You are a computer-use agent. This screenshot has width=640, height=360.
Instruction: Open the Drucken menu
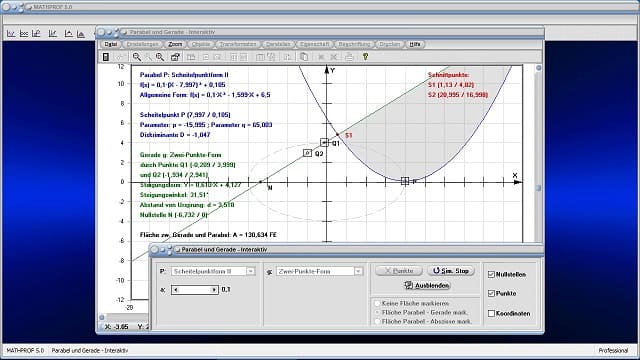point(390,44)
